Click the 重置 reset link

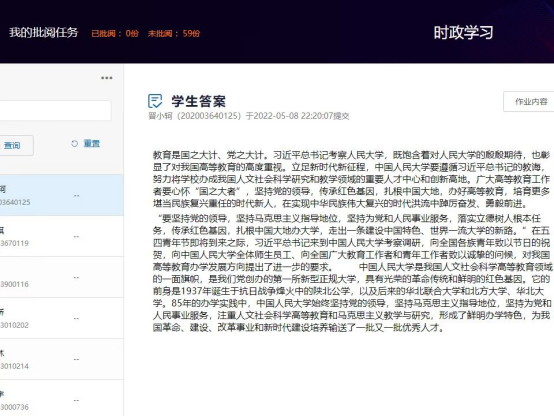click(x=92, y=143)
